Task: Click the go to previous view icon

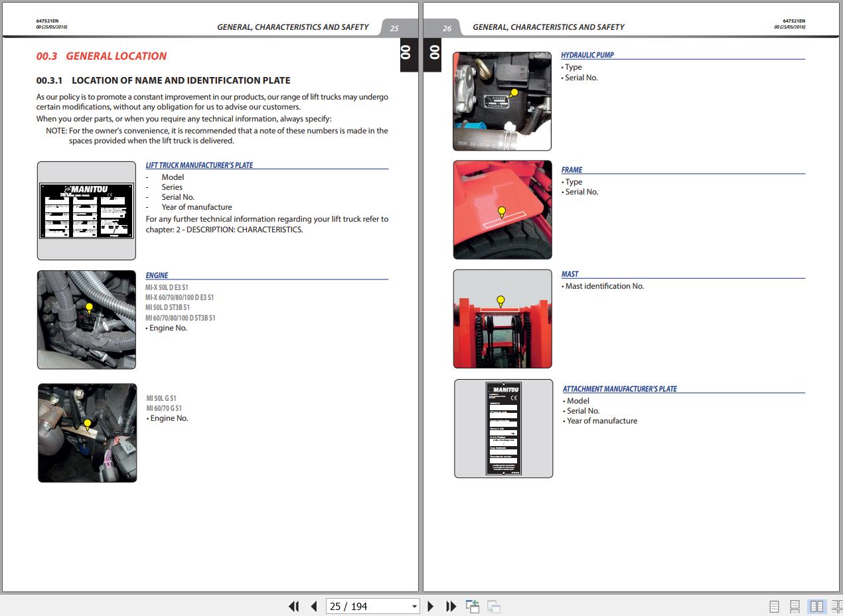Action: click(473, 606)
